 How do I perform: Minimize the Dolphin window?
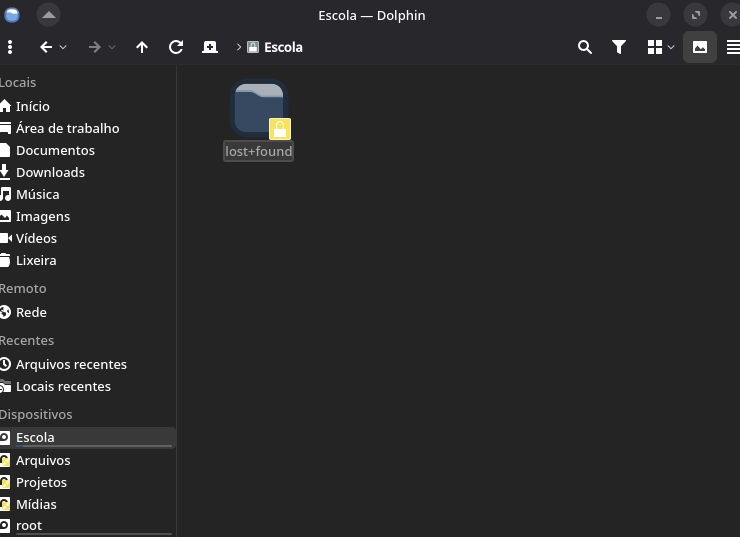pyautogui.click(x=658, y=15)
